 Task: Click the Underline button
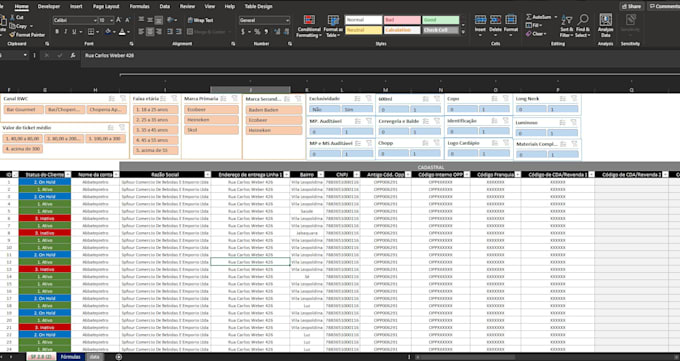(74, 32)
